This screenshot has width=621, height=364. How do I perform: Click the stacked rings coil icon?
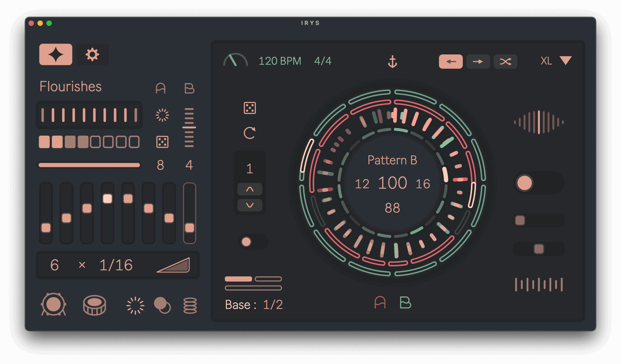click(190, 306)
